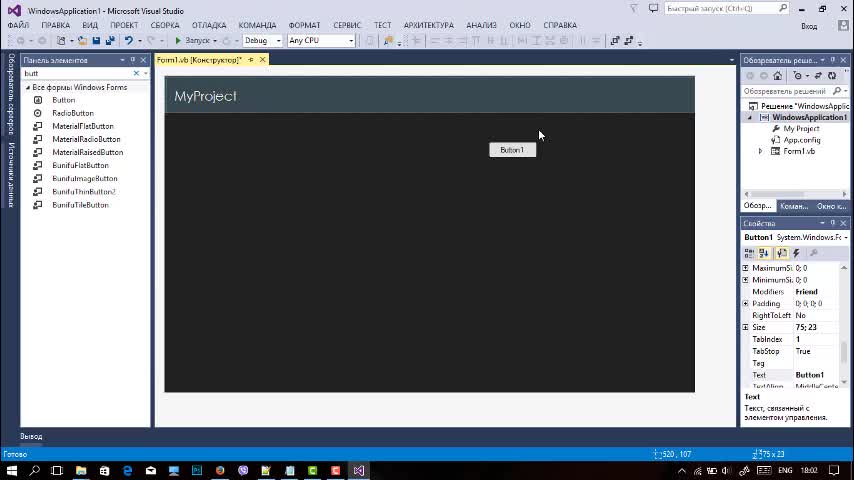
Task: Open Solution Explorer home icon
Action: pyautogui.click(x=778, y=76)
